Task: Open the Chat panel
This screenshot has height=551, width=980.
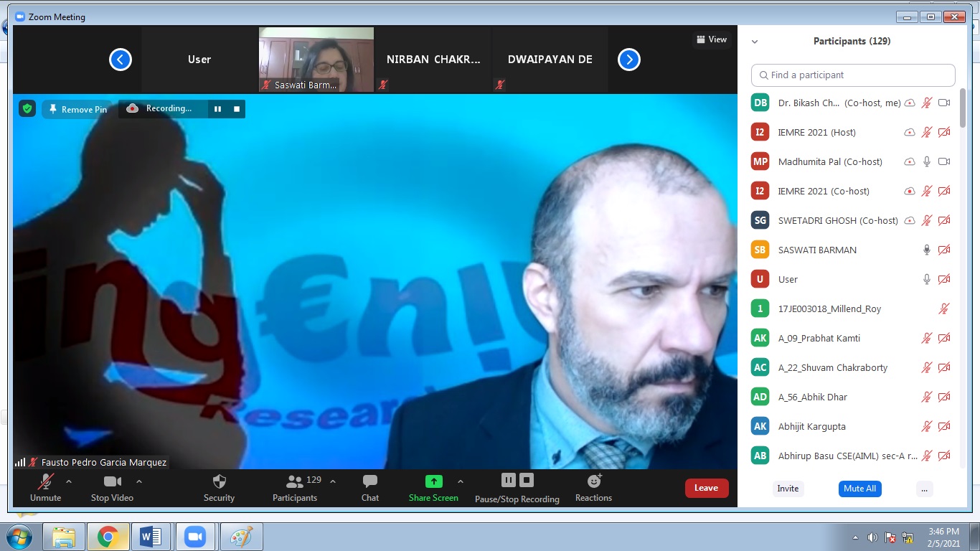Action: [370, 482]
